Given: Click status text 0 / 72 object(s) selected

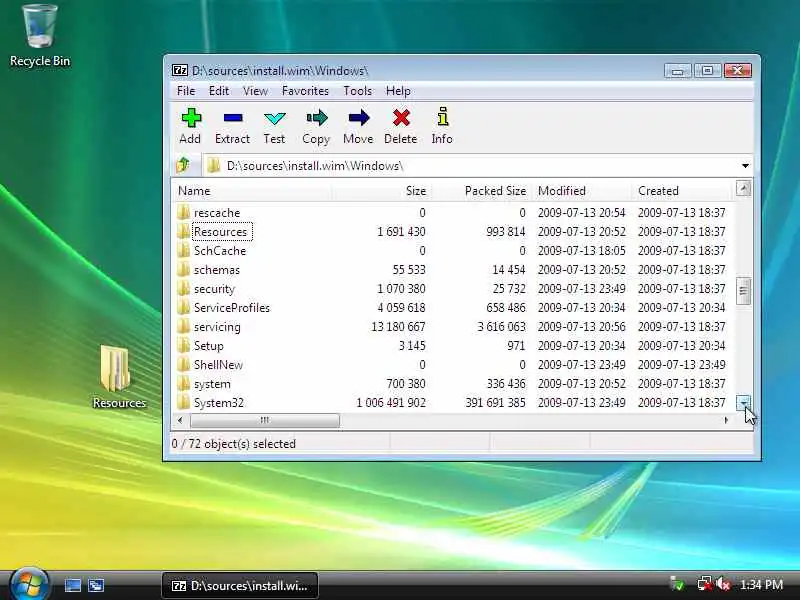Looking at the screenshot, I should click(x=234, y=444).
